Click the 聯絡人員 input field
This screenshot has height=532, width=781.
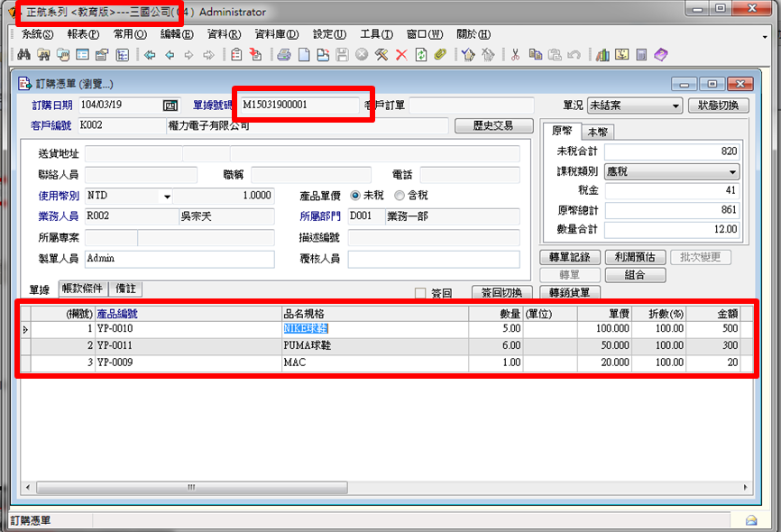(x=140, y=174)
